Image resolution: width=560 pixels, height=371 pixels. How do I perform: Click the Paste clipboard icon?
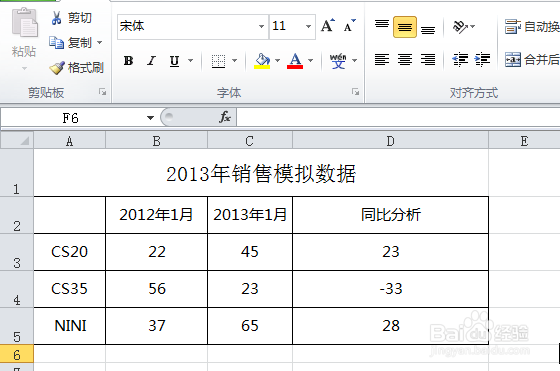(24, 22)
